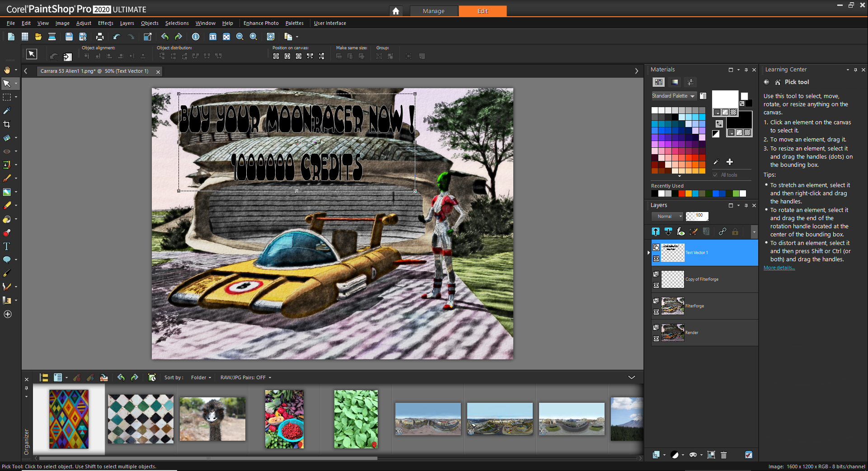The image size is (868, 471).
Task: Create a new image with New icon
Action: pos(11,37)
